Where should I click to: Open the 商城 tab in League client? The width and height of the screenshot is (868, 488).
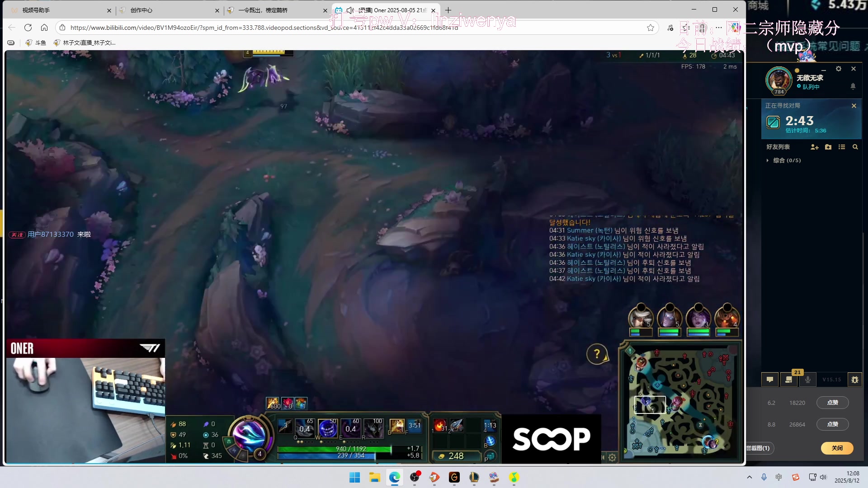(758, 5)
